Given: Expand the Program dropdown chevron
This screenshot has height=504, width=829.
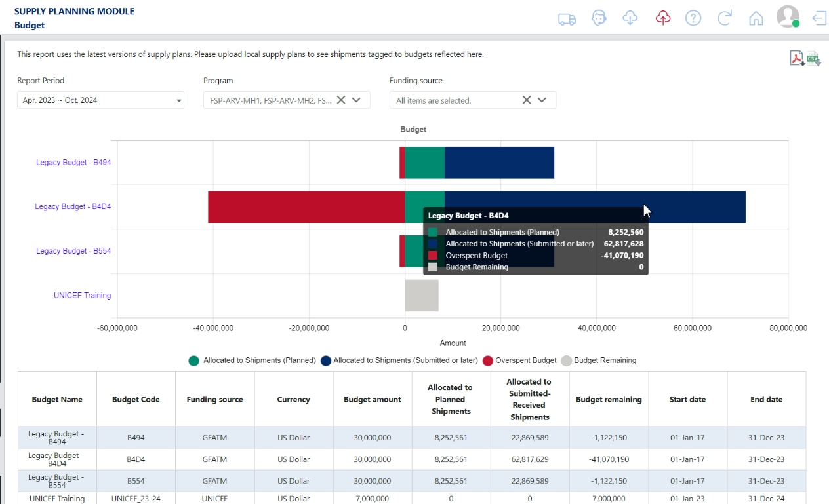Looking at the screenshot, I should (357, 100).
